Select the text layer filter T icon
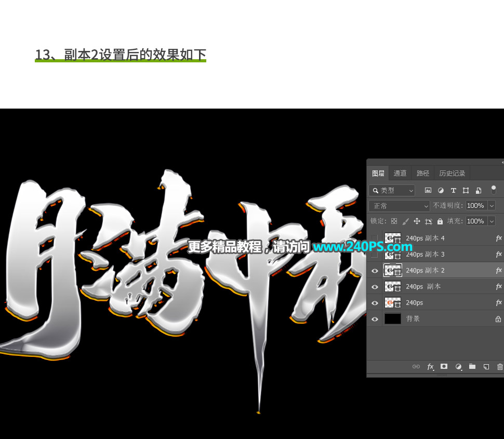Screen dimensions: 504x439 click(454, 191)
